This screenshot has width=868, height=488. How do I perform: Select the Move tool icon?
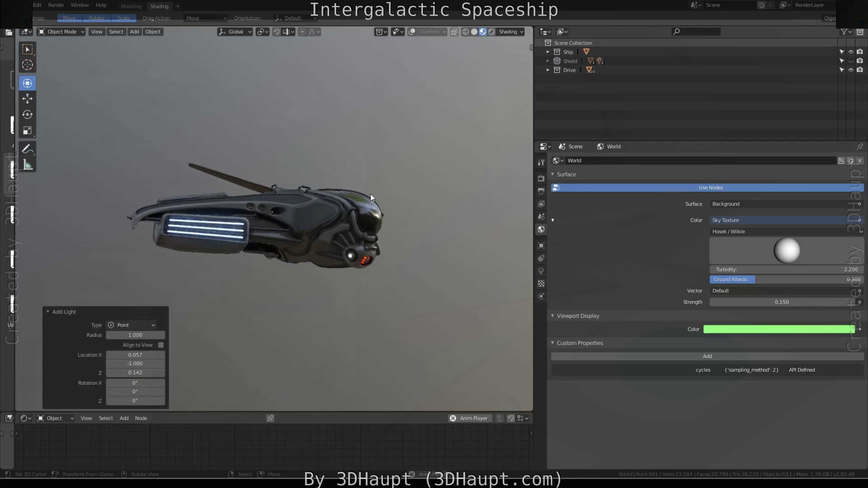click(27, 99)
